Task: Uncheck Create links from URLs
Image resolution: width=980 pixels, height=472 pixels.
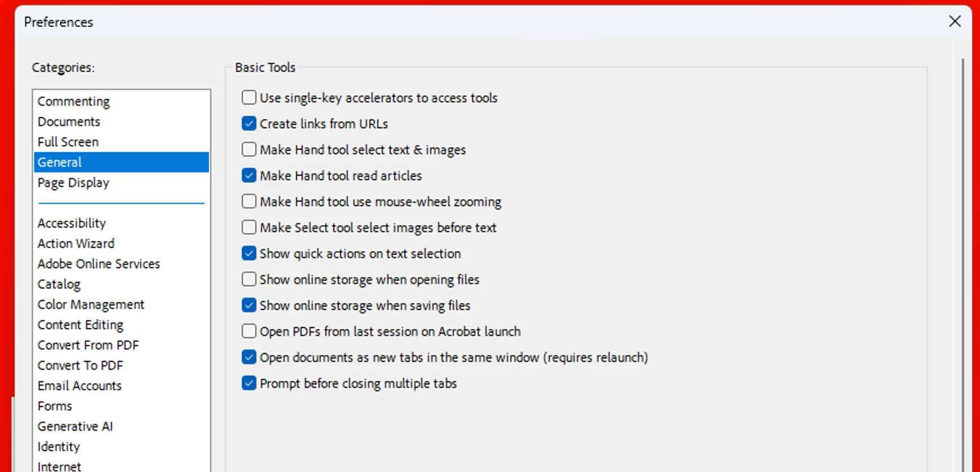Action: click(249, 124)
